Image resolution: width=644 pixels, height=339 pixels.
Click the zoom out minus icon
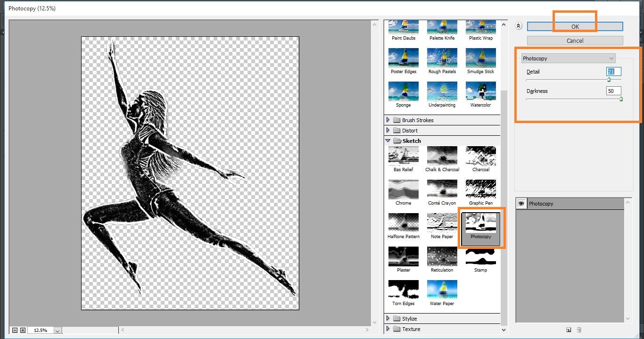pyautogui.click(x=15, y=331)
